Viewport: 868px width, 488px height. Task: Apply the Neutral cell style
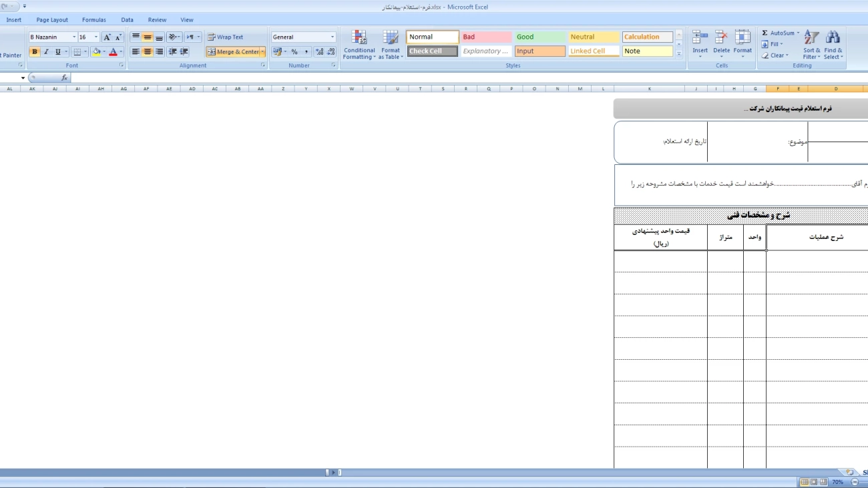pos(594,37)
